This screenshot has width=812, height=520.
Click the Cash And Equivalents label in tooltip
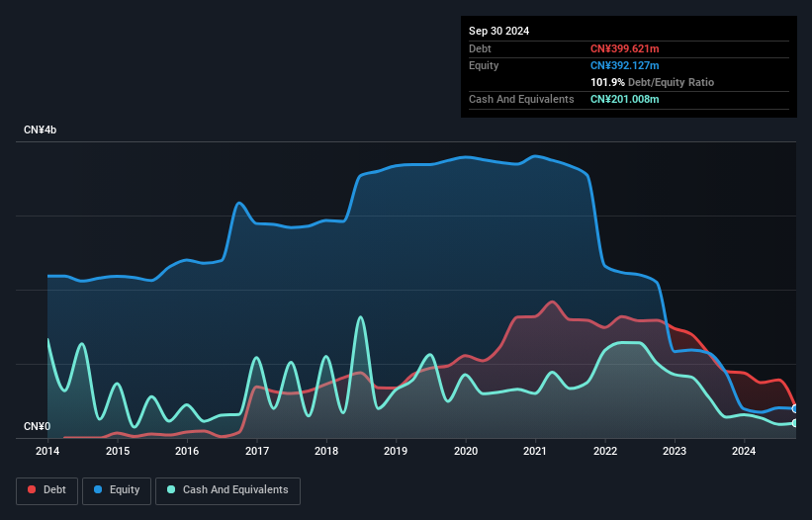[521, 99]
